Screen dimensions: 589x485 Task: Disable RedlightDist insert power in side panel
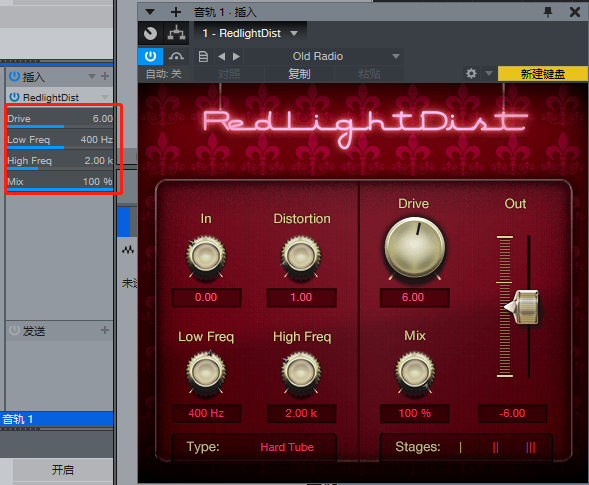(14, 97)
